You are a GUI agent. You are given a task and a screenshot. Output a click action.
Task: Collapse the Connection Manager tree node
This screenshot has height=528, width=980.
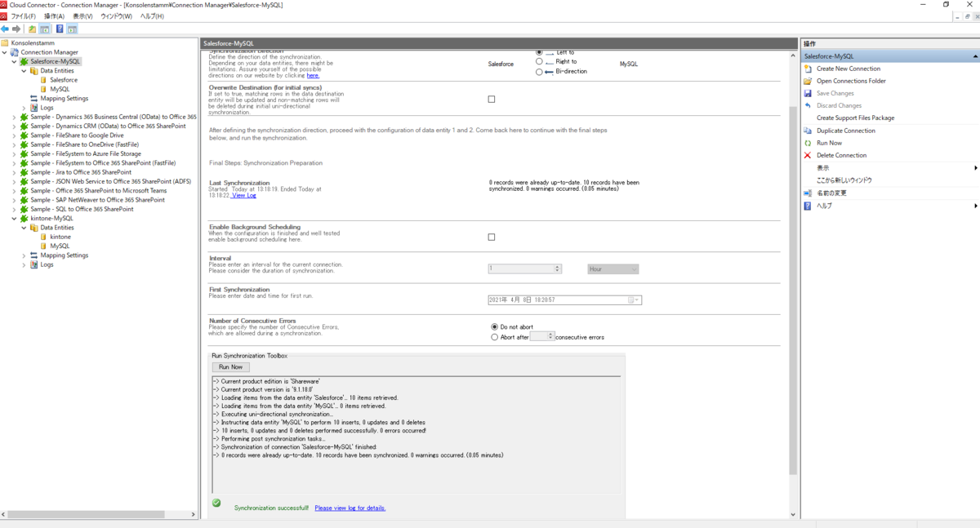coord(5,52)
